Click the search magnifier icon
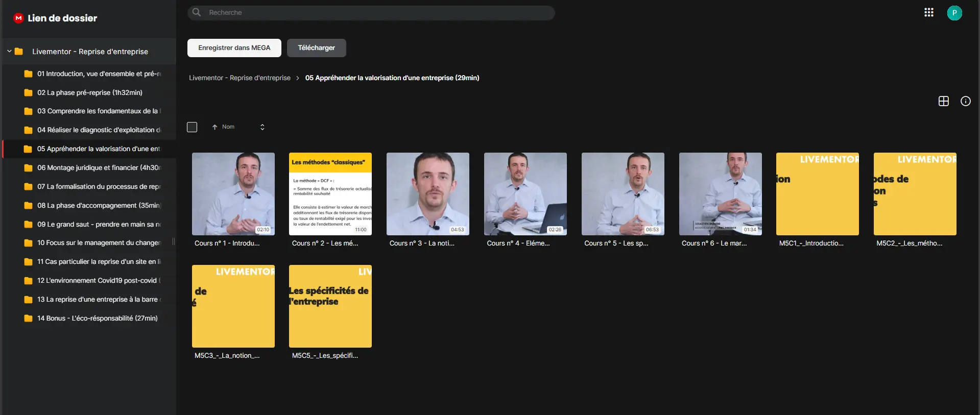 pos(197,12)
